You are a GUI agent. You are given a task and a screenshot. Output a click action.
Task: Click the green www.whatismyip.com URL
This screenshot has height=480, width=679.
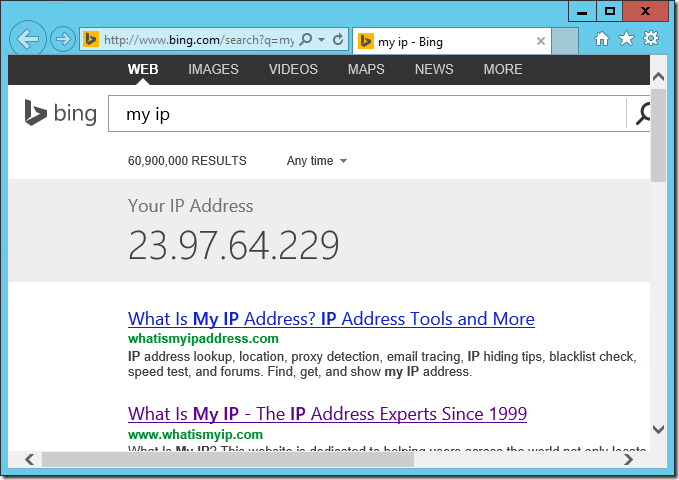click(195, 434)
